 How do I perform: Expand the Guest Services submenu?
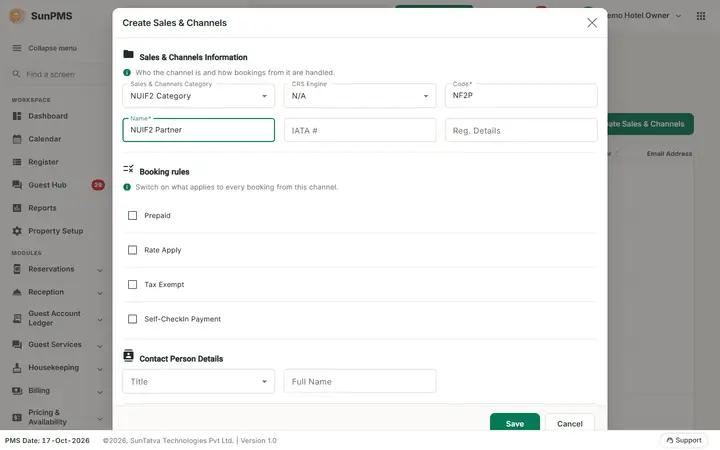tap(100, 346)
